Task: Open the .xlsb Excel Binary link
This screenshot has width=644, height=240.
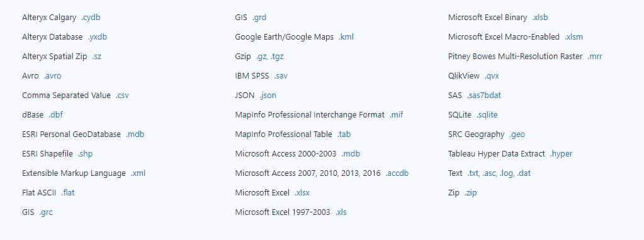Action: click(x=540, y=18)
